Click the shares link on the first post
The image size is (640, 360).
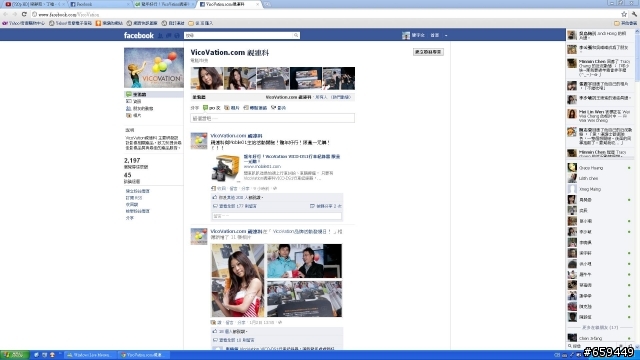328,206
